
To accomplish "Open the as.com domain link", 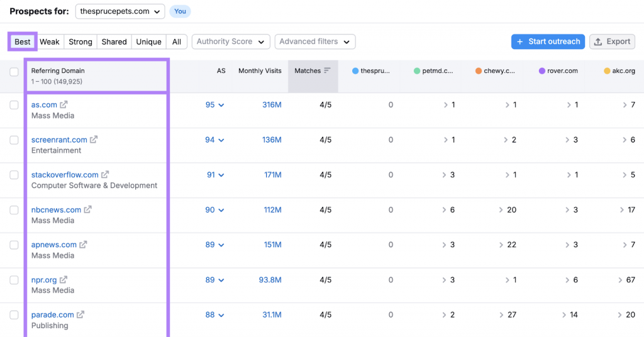I will (44, 104).
